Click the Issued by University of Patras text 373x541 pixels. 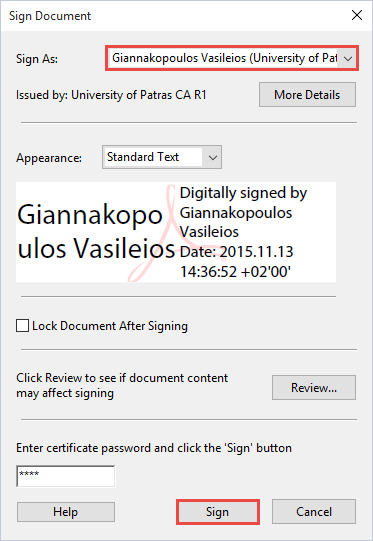click(111, 95)
